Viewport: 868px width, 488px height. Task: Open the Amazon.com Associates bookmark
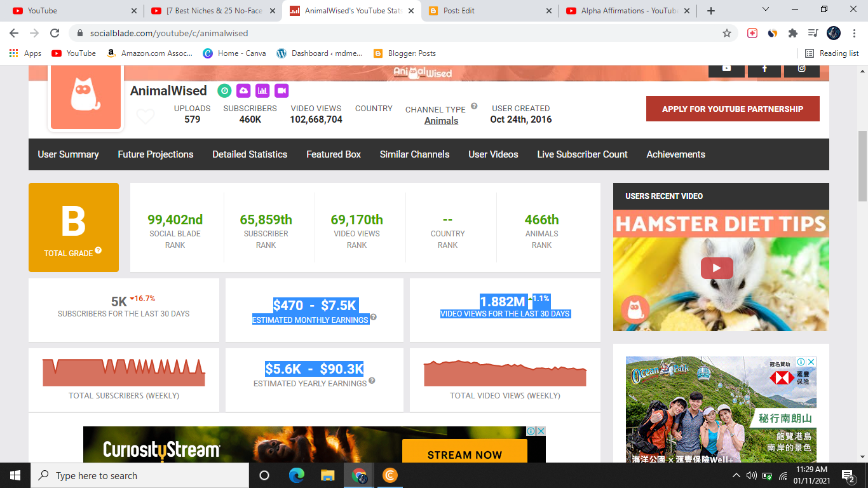pos(149,53)
